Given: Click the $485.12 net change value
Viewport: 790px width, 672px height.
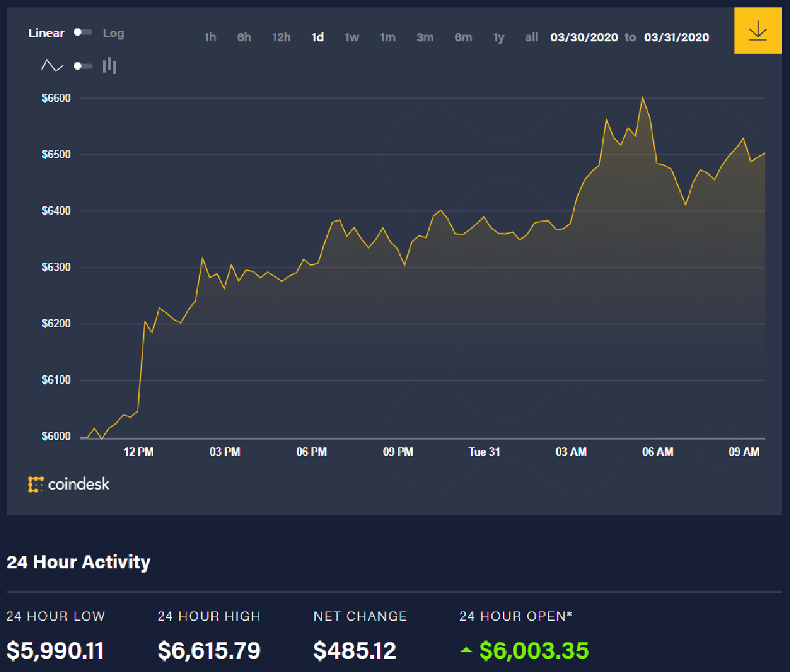Looking at the screenshot, I should [355, 651].
